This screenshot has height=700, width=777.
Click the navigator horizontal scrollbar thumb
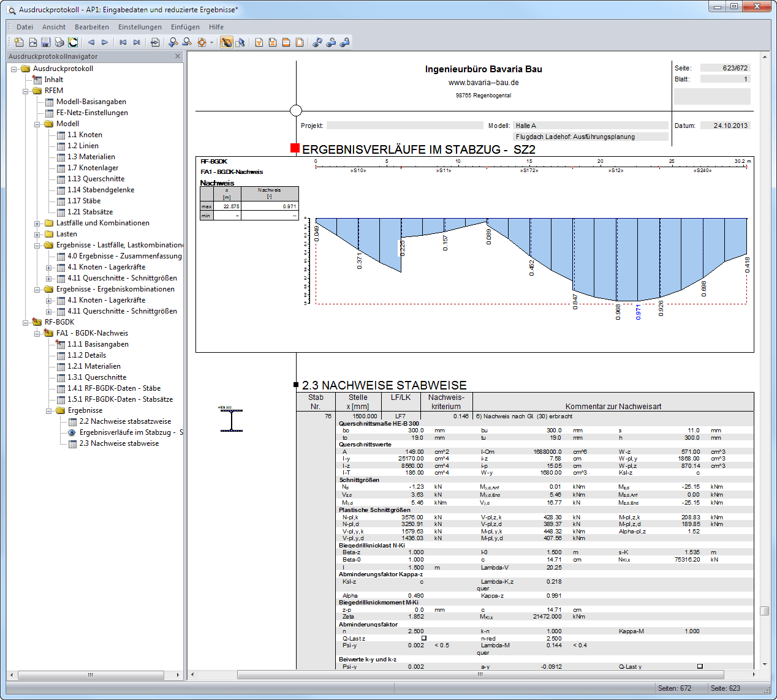point(90,675)
